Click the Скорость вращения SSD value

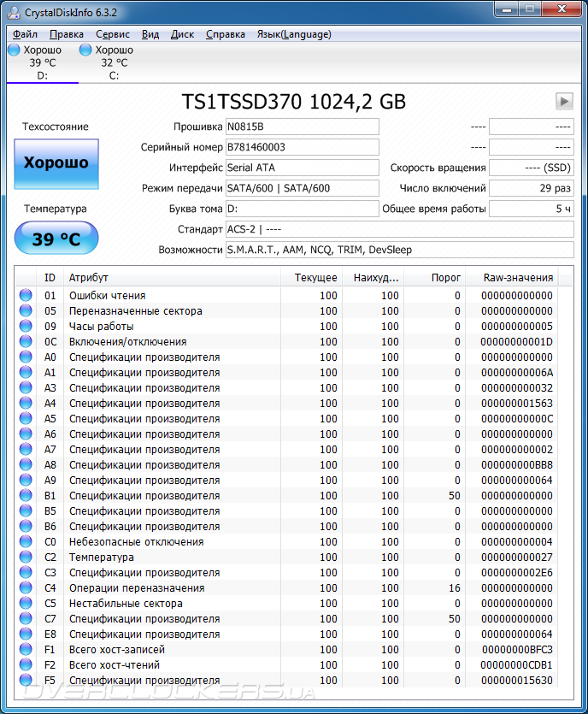[531, 168]
